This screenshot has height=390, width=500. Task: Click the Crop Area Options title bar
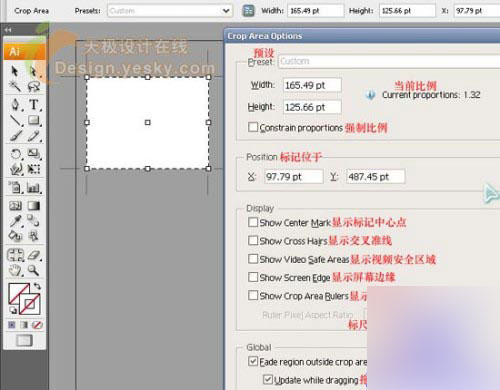[362, 36]
